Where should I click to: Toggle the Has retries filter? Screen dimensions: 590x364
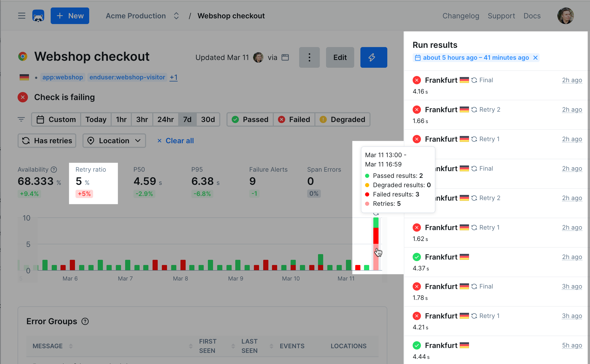(47, 141)
